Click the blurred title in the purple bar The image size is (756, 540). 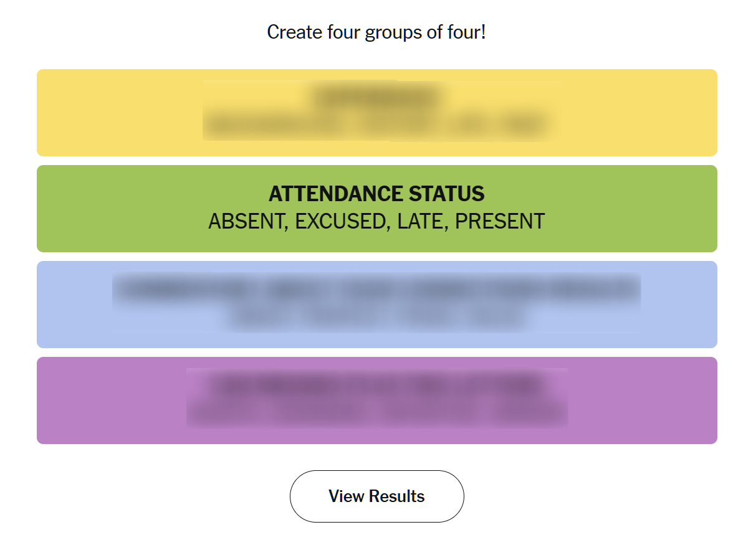pos(376,385)
